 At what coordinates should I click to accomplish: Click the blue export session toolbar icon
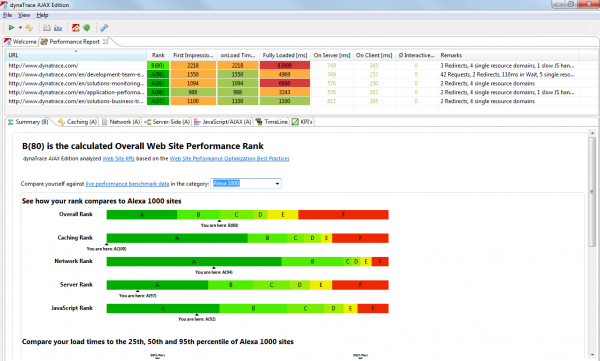58,28
